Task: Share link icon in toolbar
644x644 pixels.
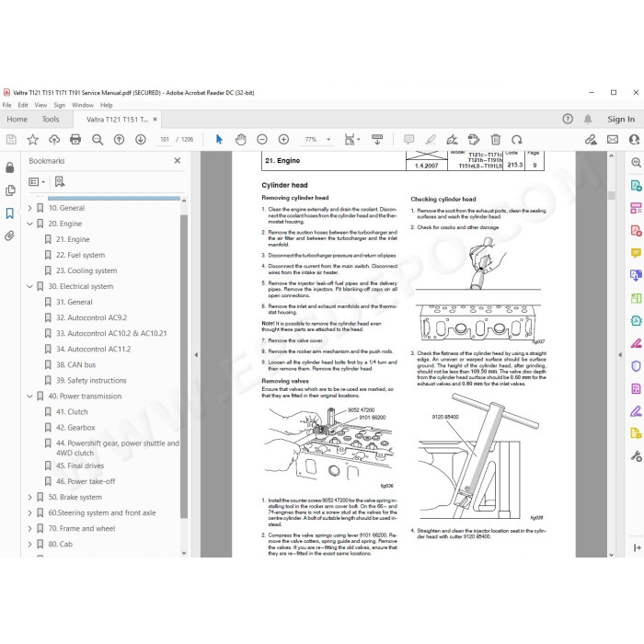Action: click(591, 140)
